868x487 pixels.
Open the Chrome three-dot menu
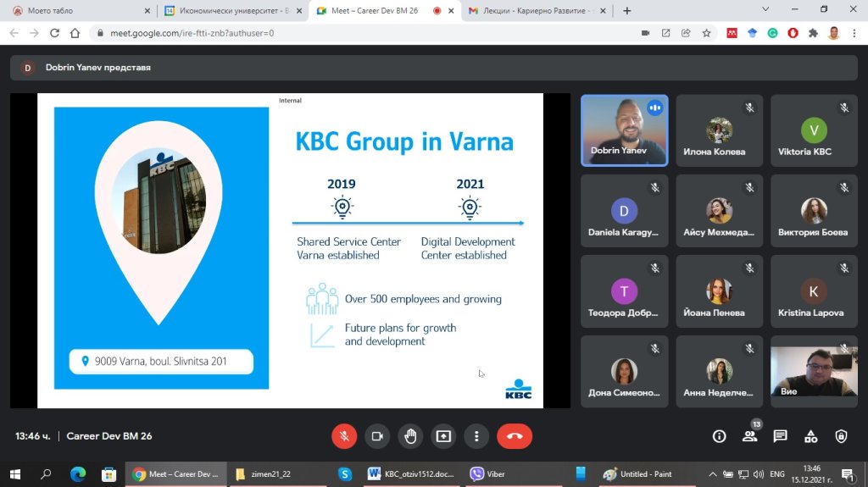click(x=854, y=33)
